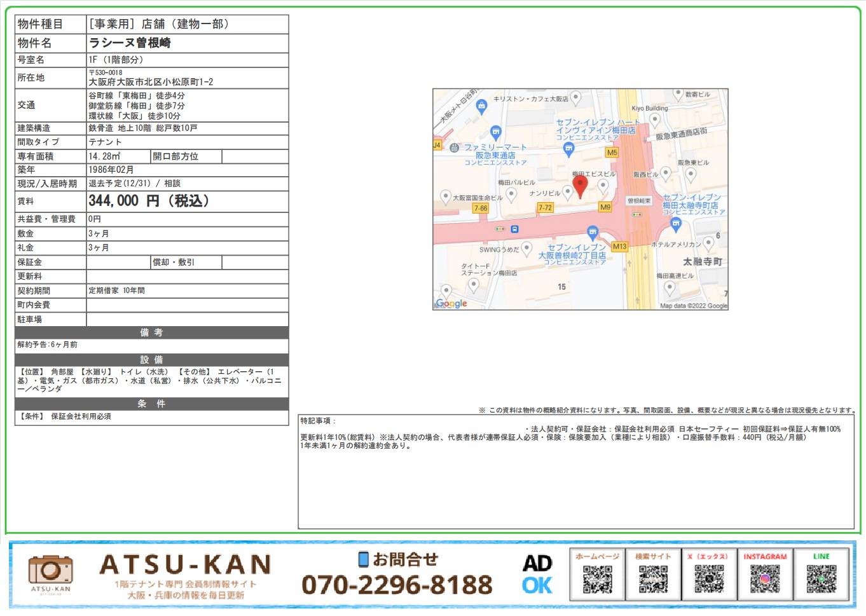Click the red location pin on map

580,185
